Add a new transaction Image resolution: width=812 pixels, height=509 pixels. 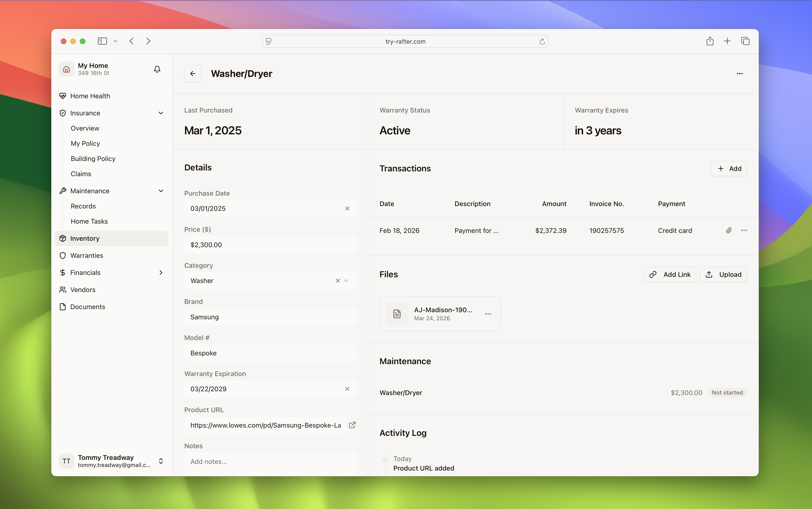pos(729,168)
